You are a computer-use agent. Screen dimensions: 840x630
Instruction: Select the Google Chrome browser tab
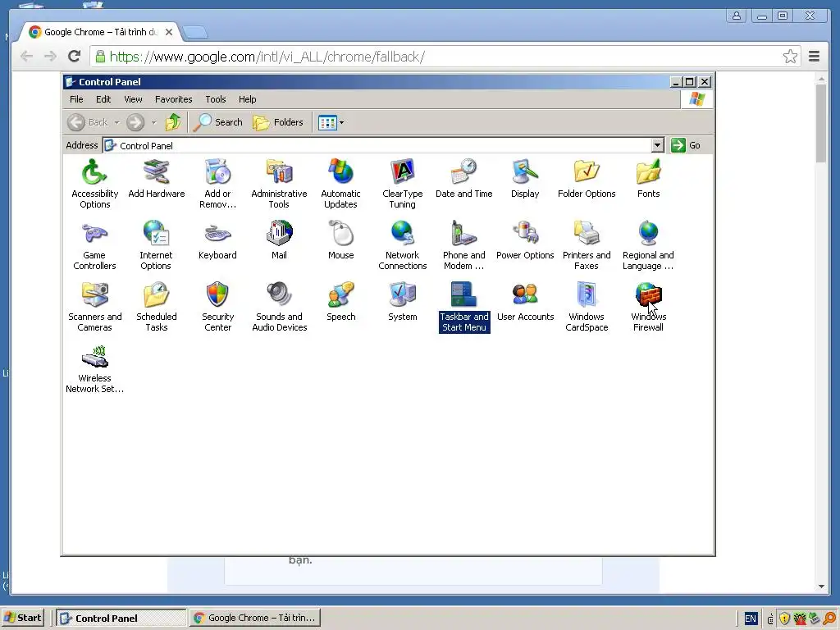tap(100, 32)
